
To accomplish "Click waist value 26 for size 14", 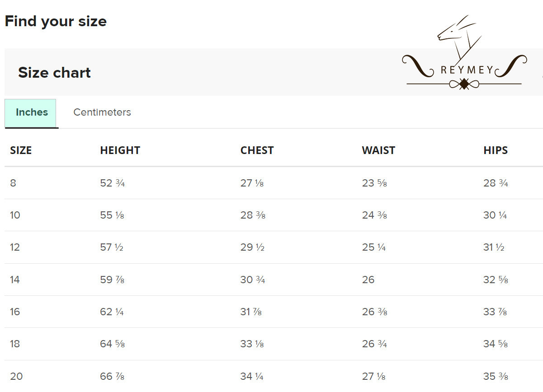I will 368,280.
